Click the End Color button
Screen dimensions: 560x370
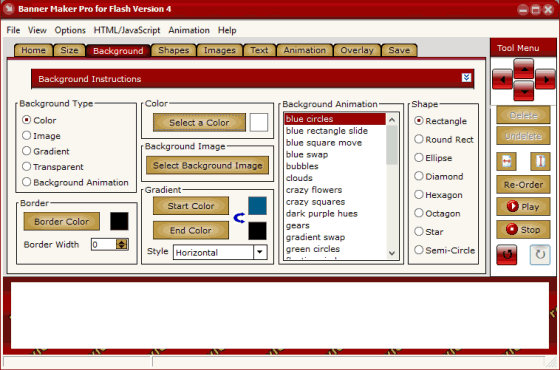191,230
